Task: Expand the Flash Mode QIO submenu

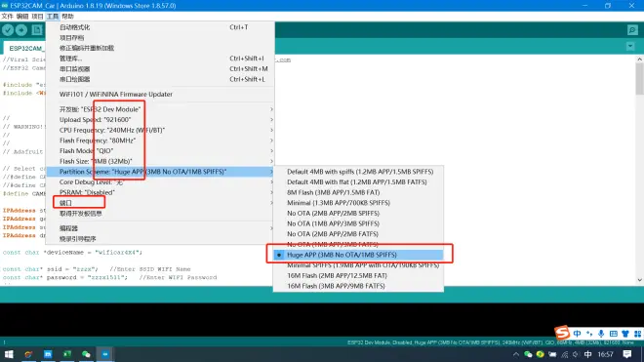Action: [160, 151]
